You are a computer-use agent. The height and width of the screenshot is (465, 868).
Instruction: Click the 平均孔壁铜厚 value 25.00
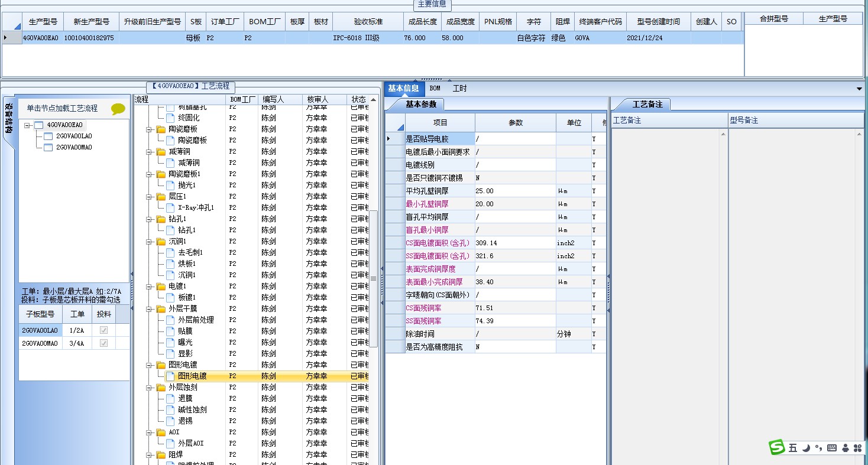[516, 191]
